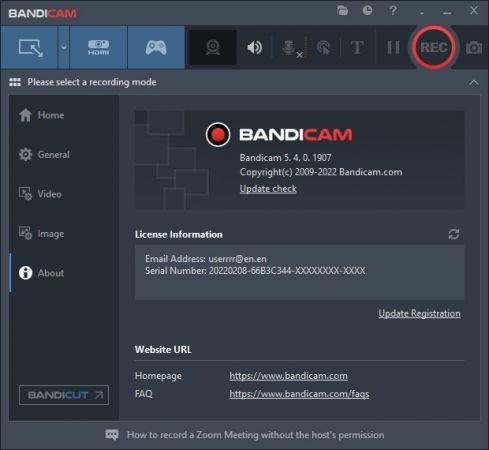Click the Bandicam red record logo
Image resolution: width=489 pixels, height=450 pixels.
click(x=218, y=135)
